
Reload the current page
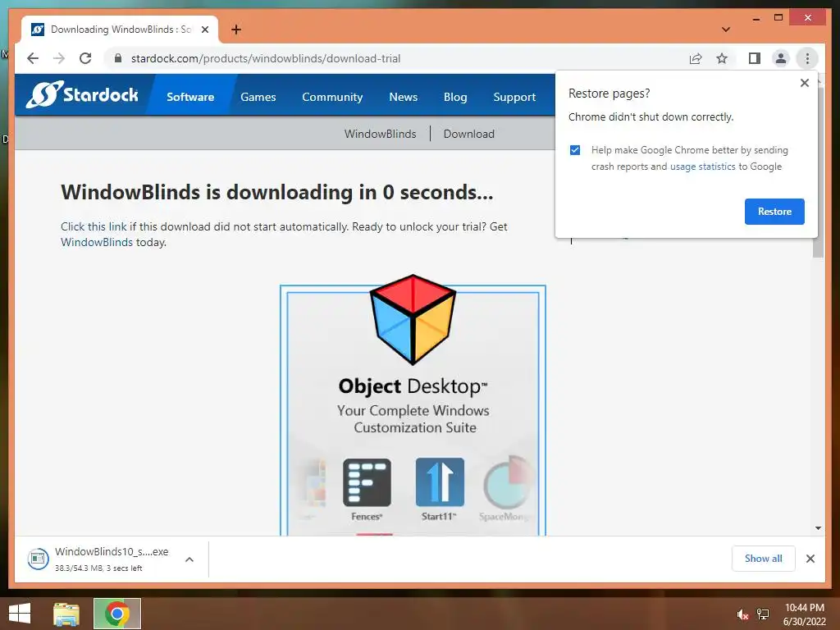pos(85,58)
